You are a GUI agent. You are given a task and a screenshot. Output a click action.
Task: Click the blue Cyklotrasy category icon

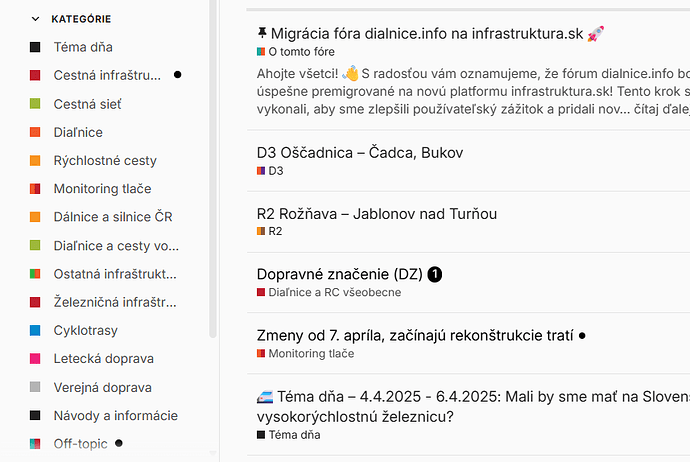(x=35, y=330)
